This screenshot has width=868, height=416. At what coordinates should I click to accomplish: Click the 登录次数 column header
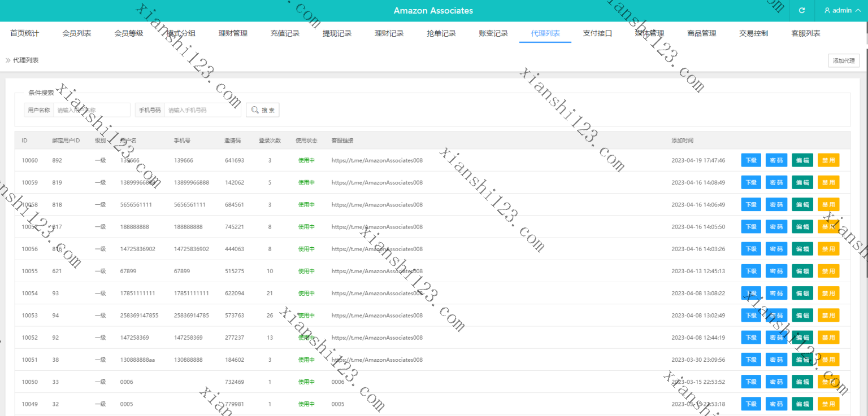point(270,141)
